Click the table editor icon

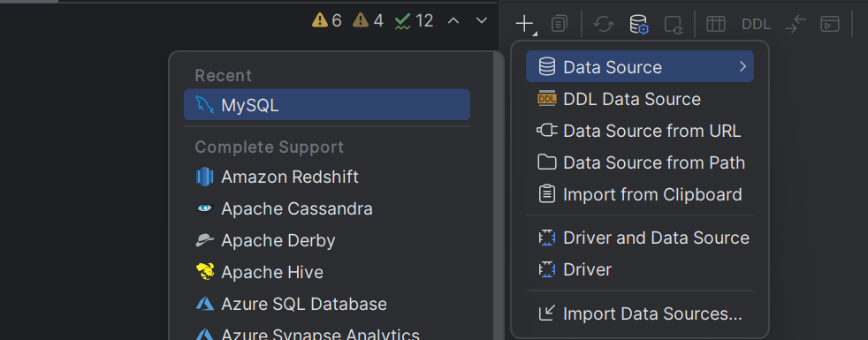tap(716, 24)
